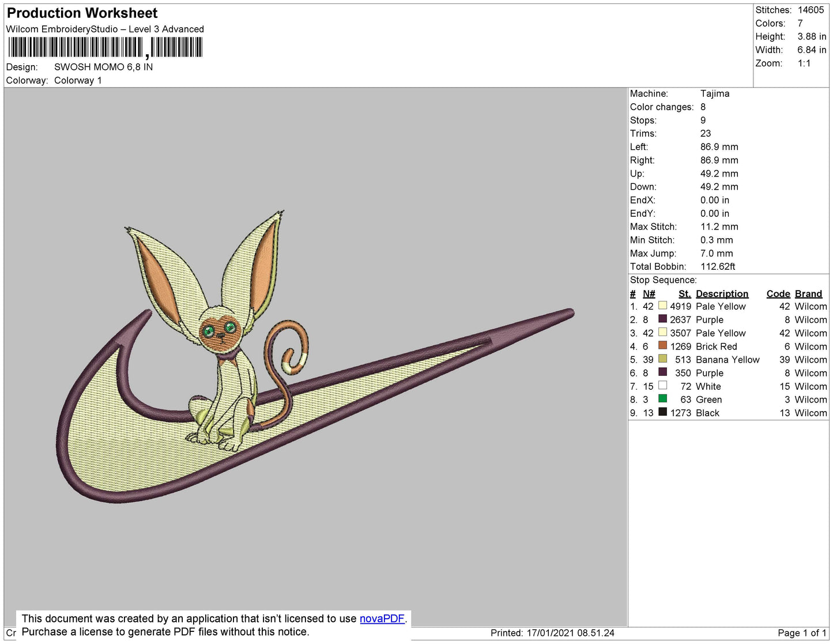
Task: Click stitch count '4919' in stop 1
Action: pos(680,306)
